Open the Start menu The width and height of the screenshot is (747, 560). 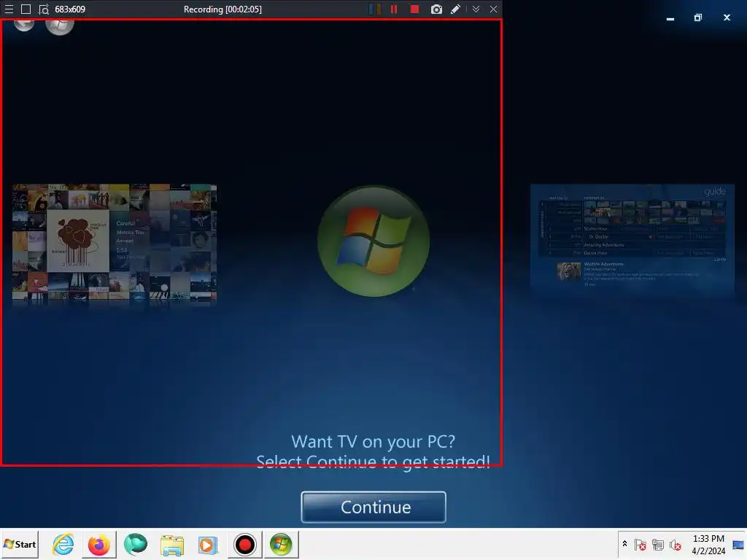coord(20,544)
